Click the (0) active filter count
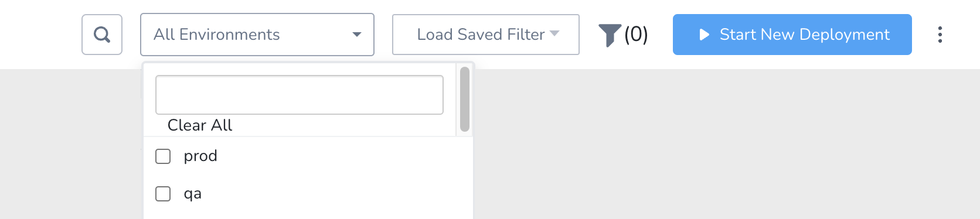Viewport: 980px width, 219px height. tap(636, 35)
